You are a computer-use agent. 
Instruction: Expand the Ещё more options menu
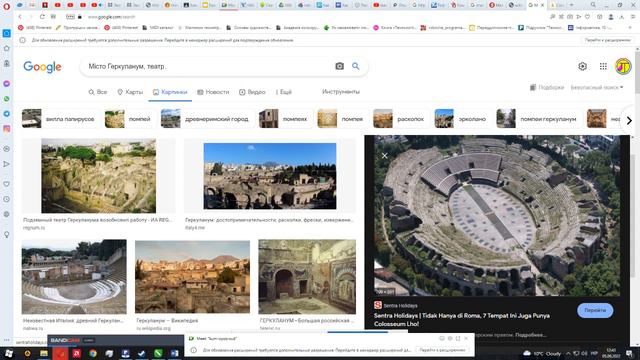point(284,92)
